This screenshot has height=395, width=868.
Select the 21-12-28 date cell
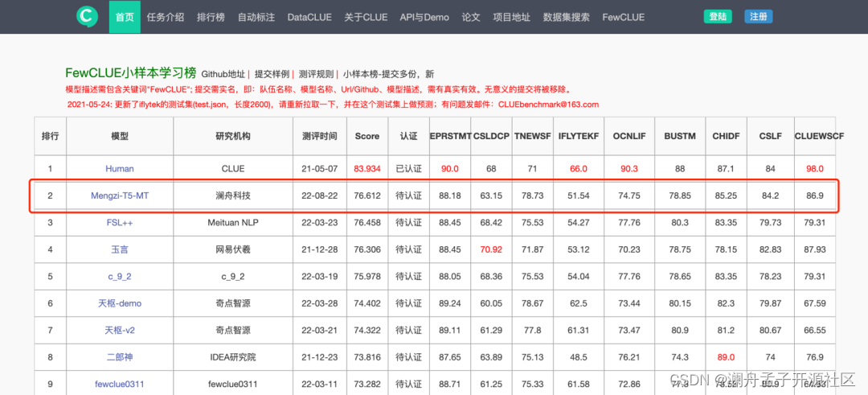(x=319, y=249)
